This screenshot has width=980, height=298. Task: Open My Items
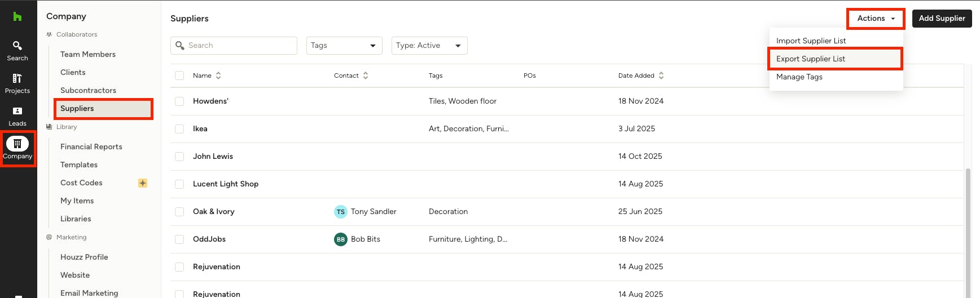tap(77, 201)
